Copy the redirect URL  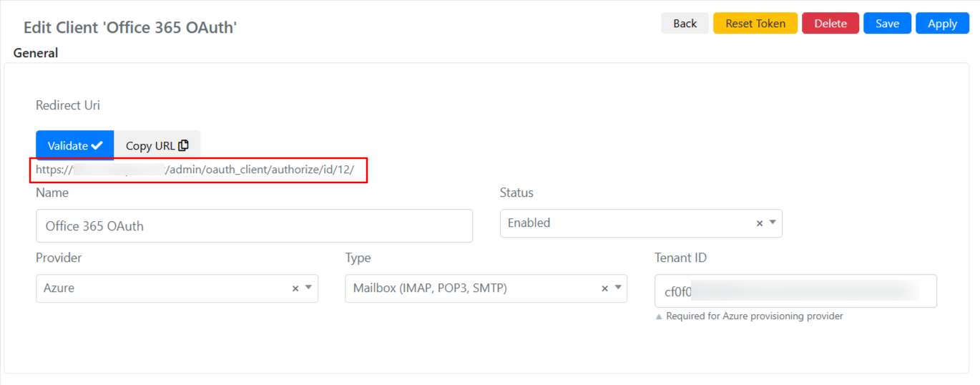click(x=157, y=145)
